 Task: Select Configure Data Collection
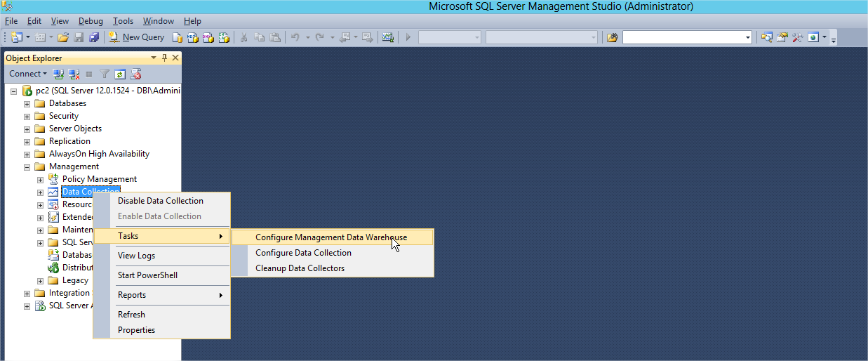pos(332,253)
